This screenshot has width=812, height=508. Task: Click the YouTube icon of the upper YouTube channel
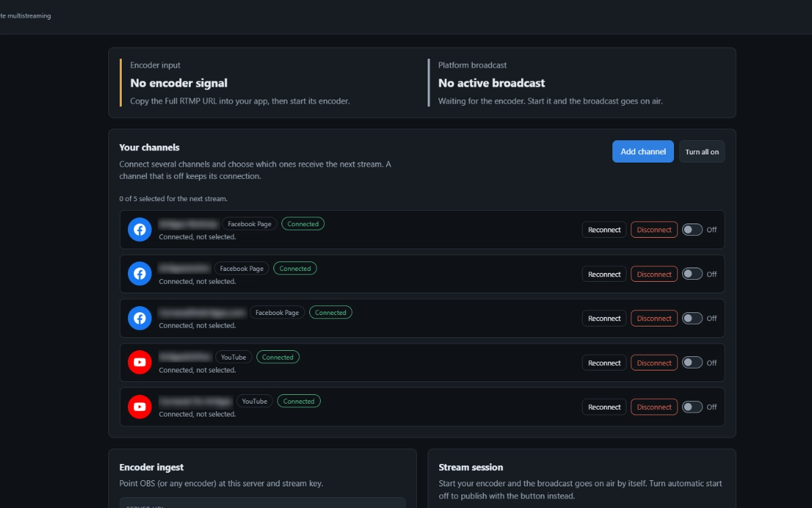pos(139,362)
